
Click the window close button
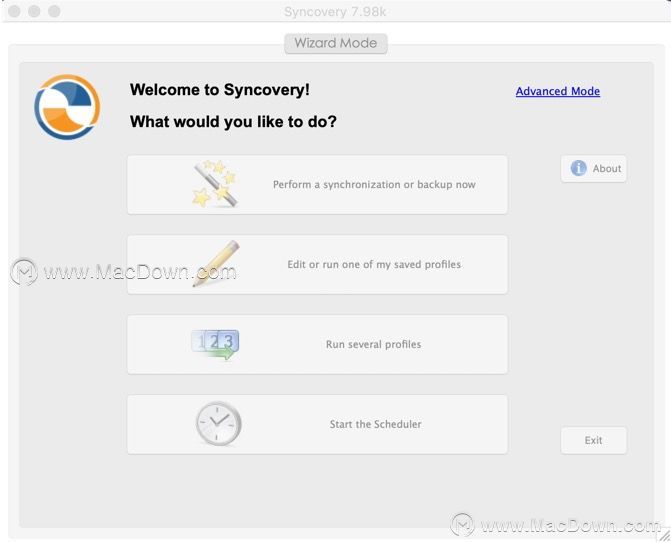pos(14,11)
